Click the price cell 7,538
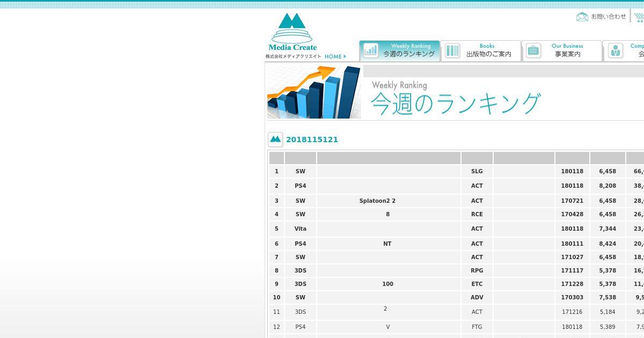The height and width of the screenshot is (338, 644). [x=608, y=297]
